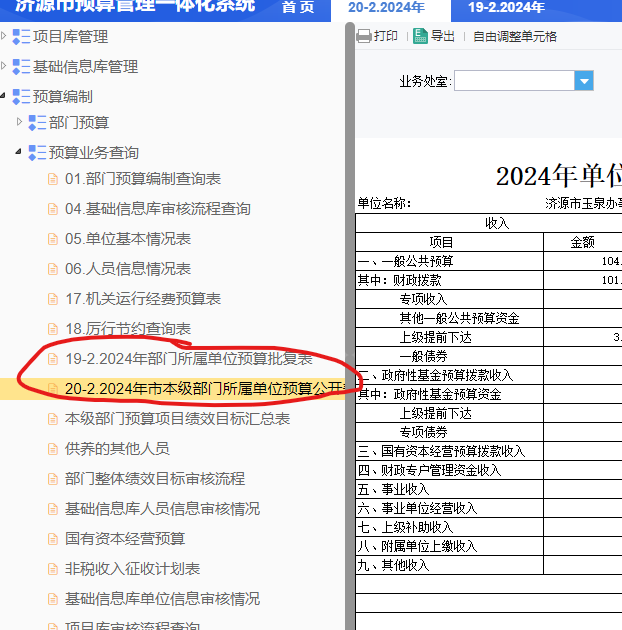Click the 金额 column header
The image size is (622, 630).
pos(583,242)
